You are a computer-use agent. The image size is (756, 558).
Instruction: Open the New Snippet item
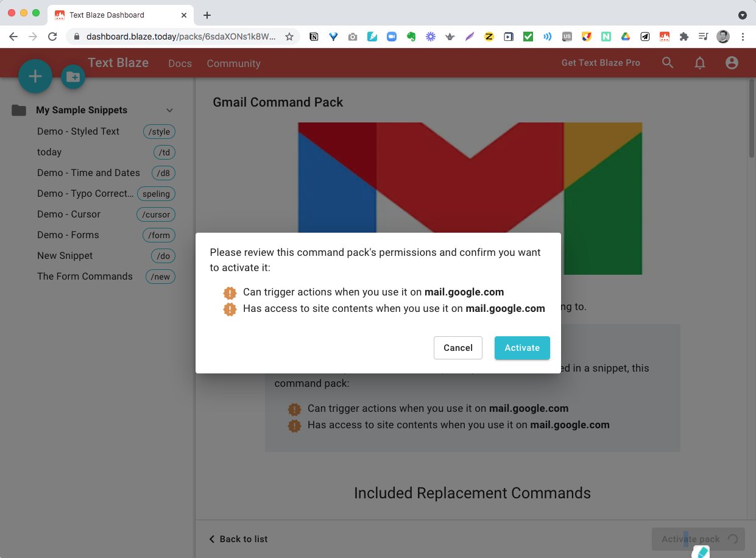[x=65, y=255]
